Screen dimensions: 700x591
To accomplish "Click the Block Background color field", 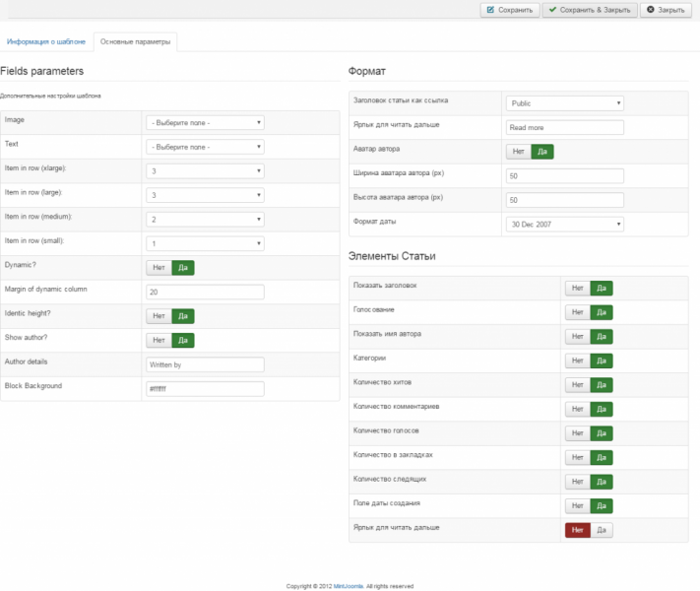I will point(205,389).
